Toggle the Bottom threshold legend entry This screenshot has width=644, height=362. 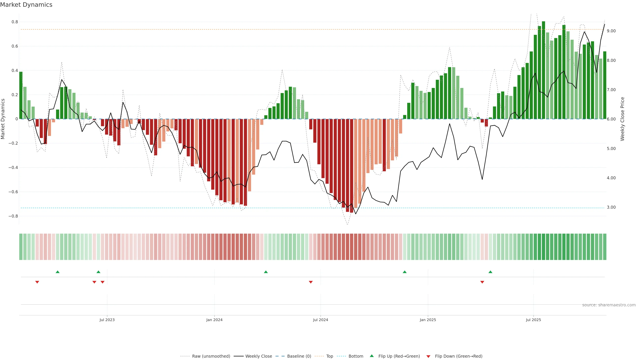[x=356, y=356]
